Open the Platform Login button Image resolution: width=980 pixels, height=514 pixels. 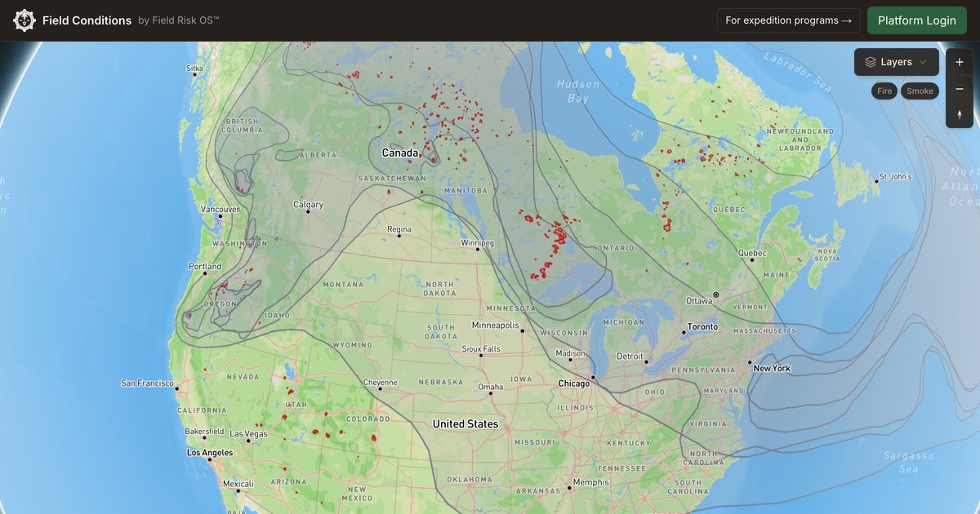(916, 20)
